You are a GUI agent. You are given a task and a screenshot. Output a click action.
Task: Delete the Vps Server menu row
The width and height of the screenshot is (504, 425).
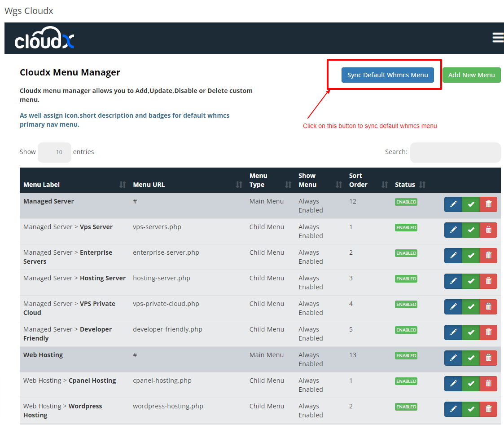click(489, 230)
